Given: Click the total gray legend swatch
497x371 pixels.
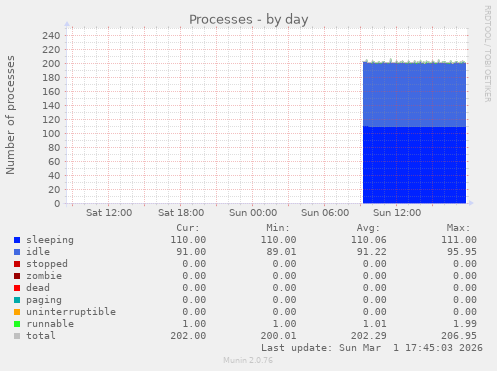Looking at the screenshot, I should click(x=17, y=336).
